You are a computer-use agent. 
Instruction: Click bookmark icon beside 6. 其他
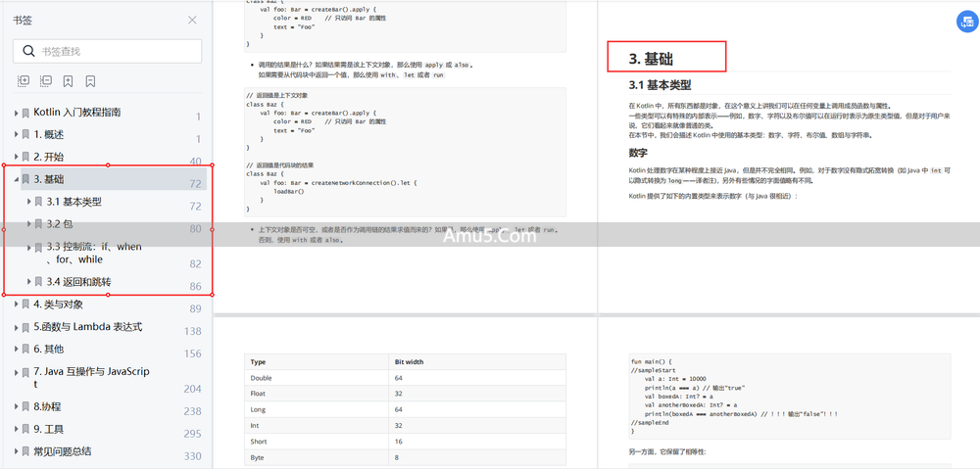(x=25, y=350)
